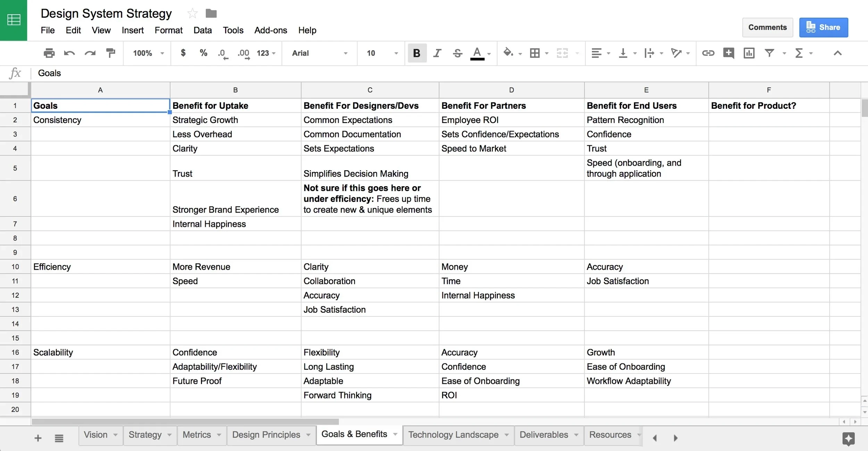The image size is (868, 451).
Task: Click the blue Share button
Action: [823, 27]
